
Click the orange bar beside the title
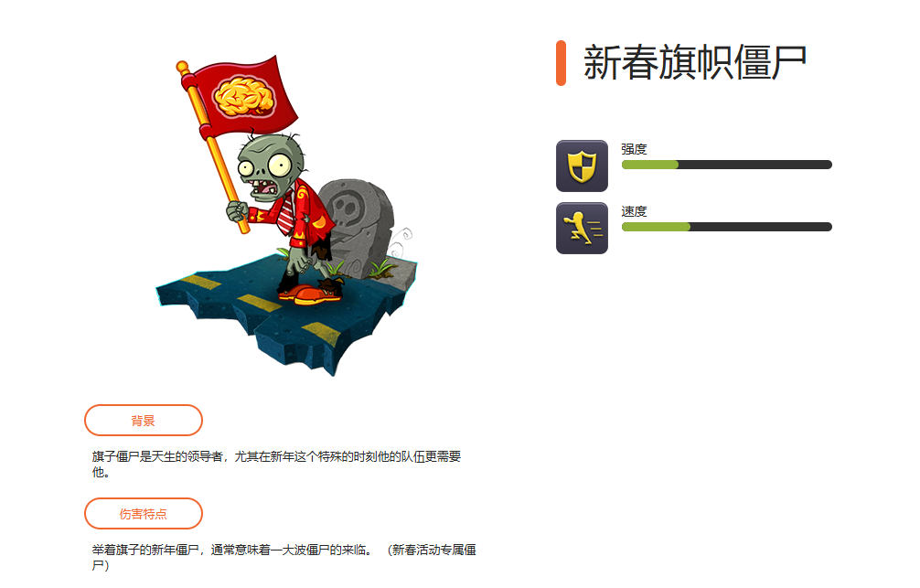[x=561, y=63]
